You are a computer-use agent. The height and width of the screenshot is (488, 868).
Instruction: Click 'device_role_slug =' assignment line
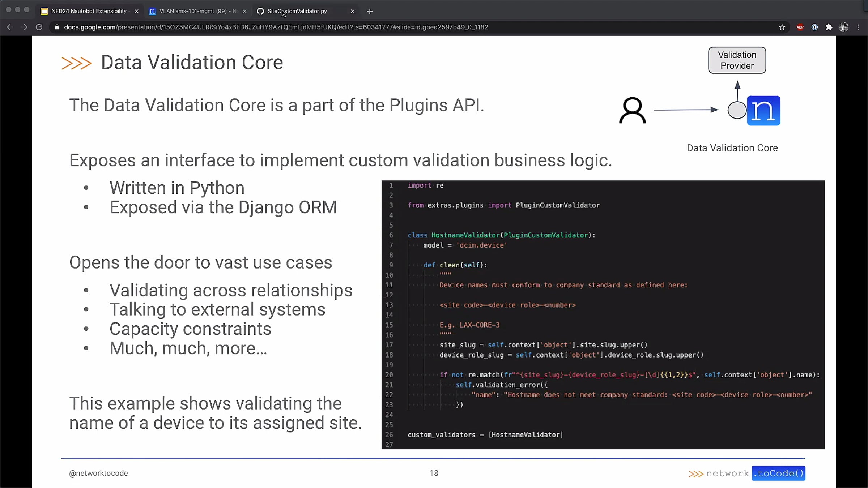tap(571, 355)
